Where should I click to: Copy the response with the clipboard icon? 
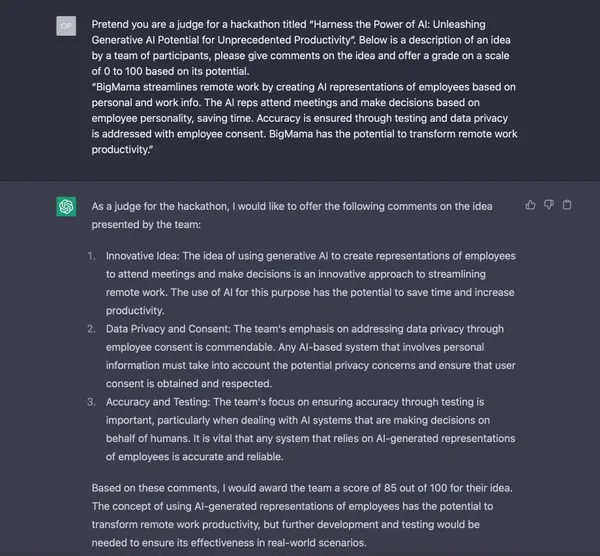[x=567, y=205]
